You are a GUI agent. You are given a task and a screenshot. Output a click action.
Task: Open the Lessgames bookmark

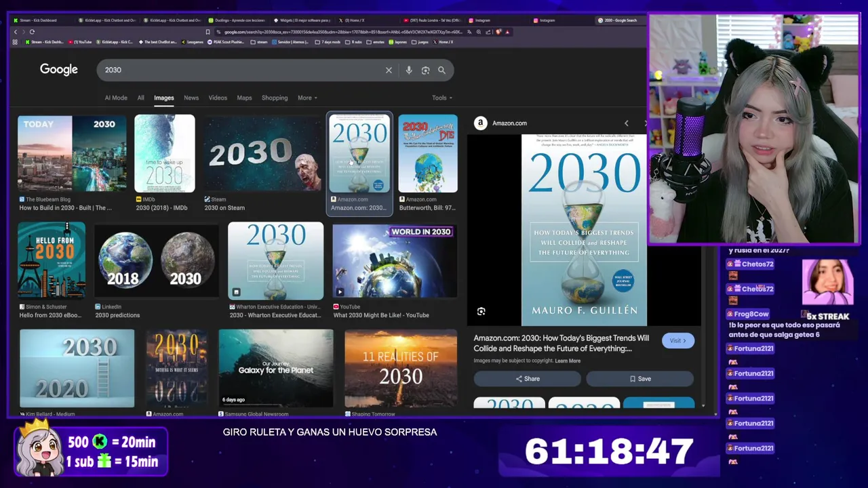pyautogui.click(x=193, y=42)
